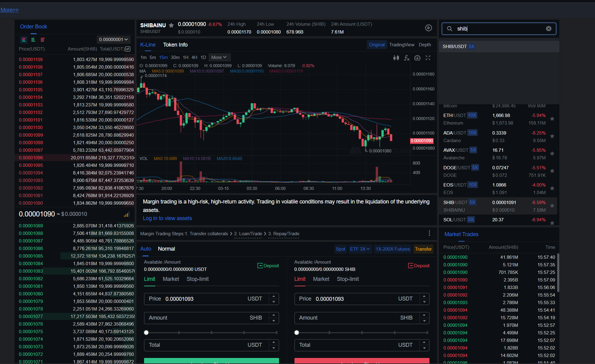
Task: Open price precision 0.00000001 dropdown
Action: (113, 40)
